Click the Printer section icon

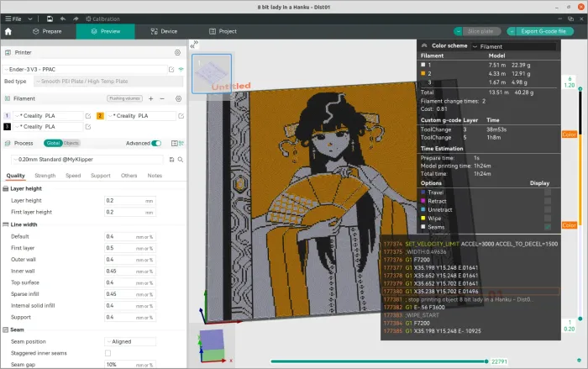8,53
